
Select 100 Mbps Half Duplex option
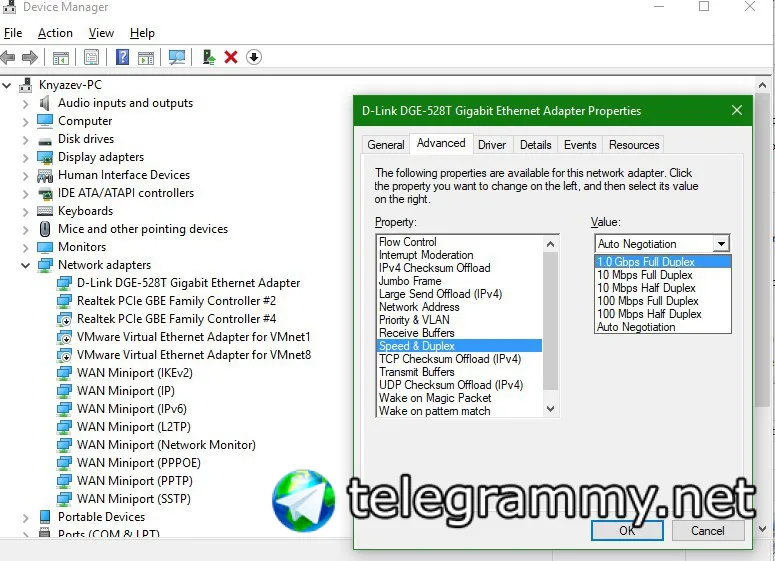coord(662,314)
